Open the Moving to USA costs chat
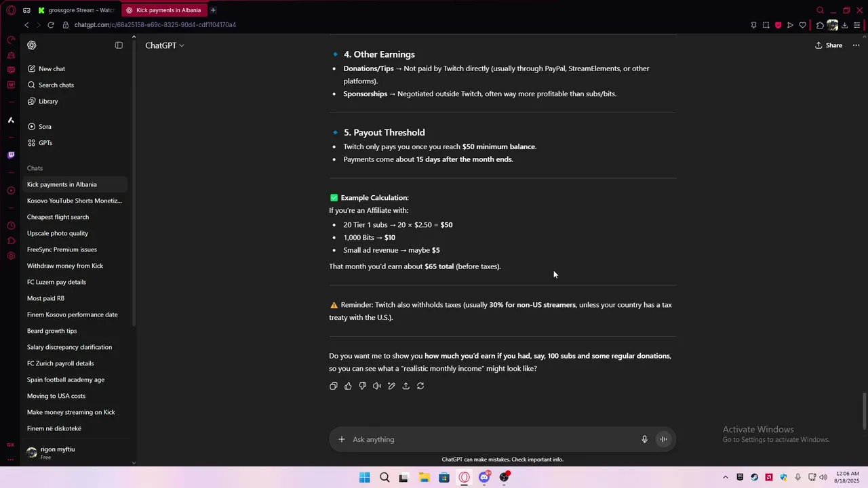 click(75, 396)
